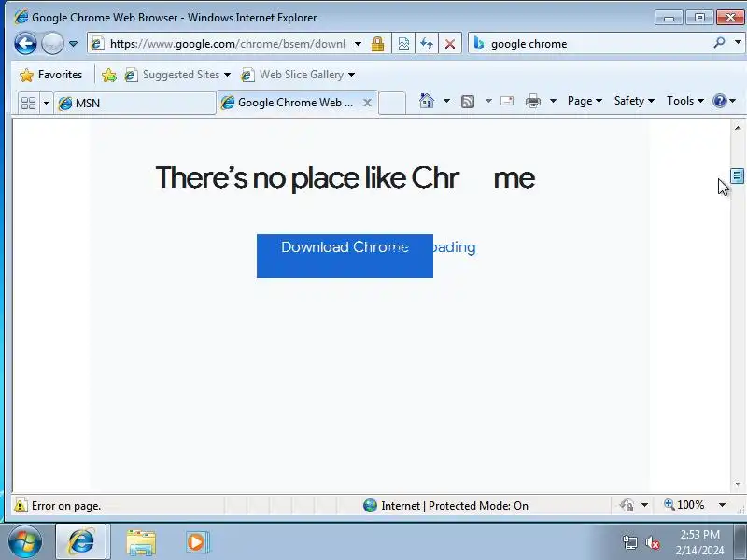Expand the Print options dropdown arrow
This screenshot has width=747, height=560.
point(553,101)
